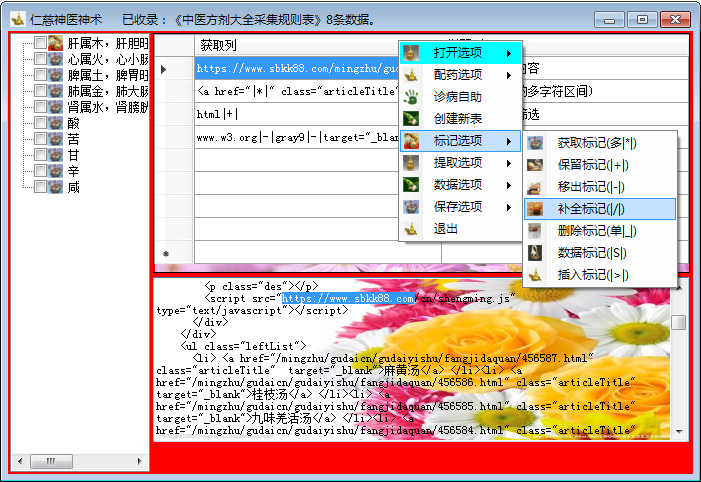Click the horizontal scrollbar thumb under tree
The width and height of the screenshot is (701, 482).
(x=51, y=461)
